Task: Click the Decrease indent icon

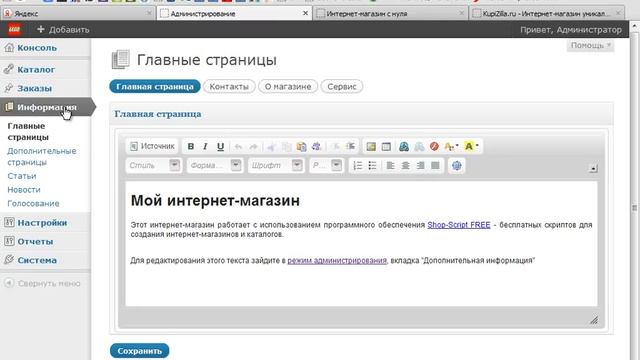Action: (x=335, y=147)
